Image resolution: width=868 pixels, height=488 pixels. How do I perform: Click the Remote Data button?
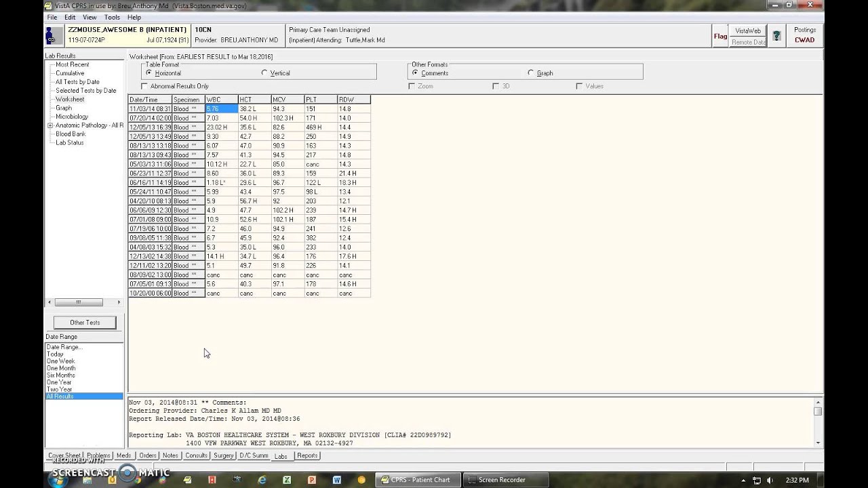(748, 42)
